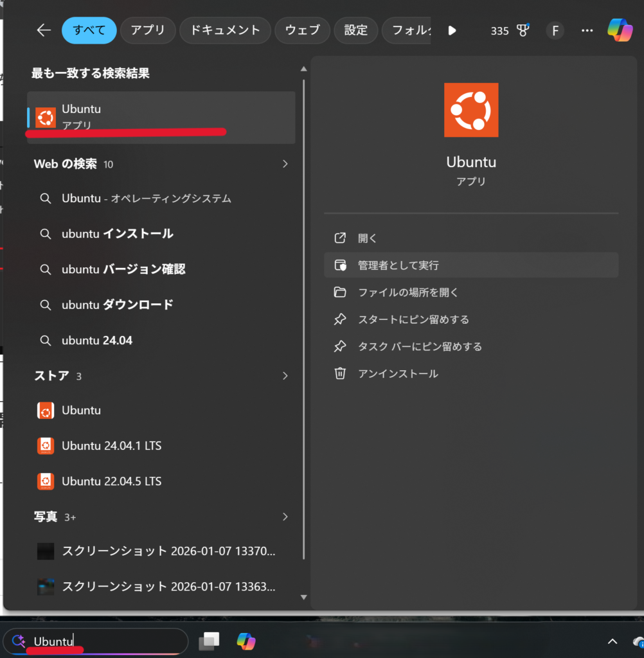644x658 pixels.
Task: Choose 管理者として実行 for Ubuntu
Action: pos(398,265)
